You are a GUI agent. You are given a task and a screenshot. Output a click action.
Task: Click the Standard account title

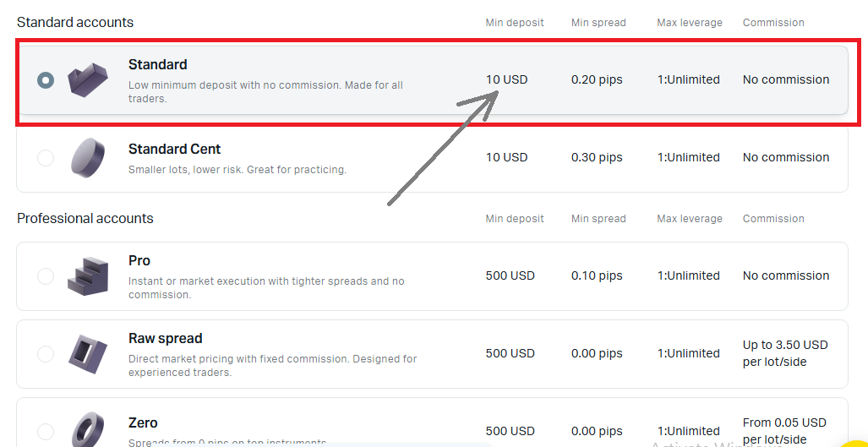coord(158,65)
